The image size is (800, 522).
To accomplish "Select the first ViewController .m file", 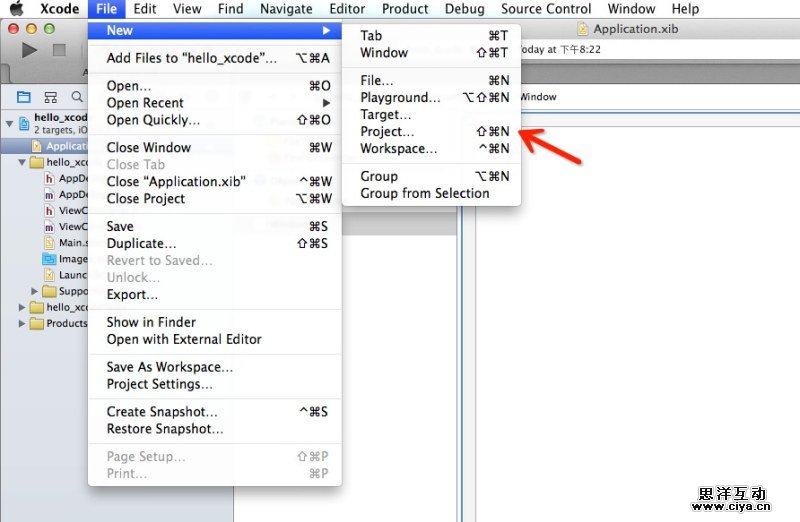I will coord(44,227).
